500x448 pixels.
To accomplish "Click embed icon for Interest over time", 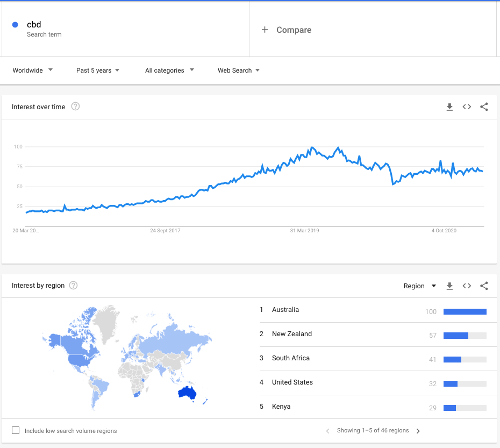I will coord(467,107).
